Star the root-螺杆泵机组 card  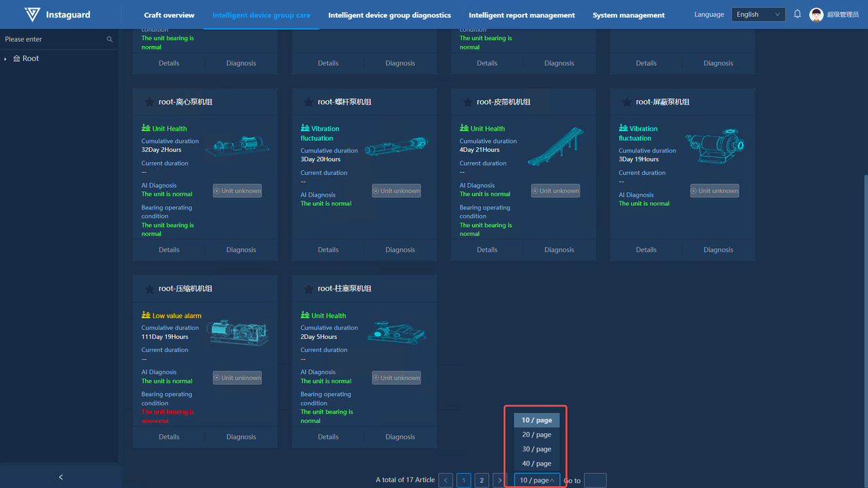[308, 102]
